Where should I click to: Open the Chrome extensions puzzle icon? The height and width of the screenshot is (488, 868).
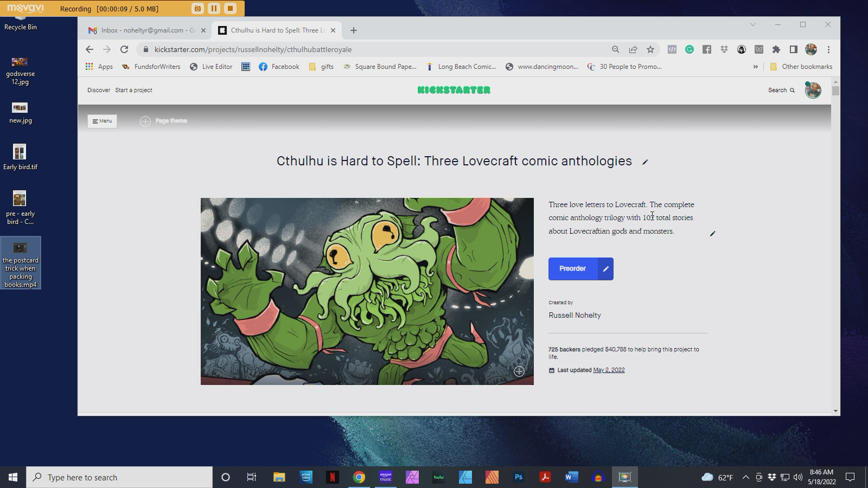click(776, 49)
